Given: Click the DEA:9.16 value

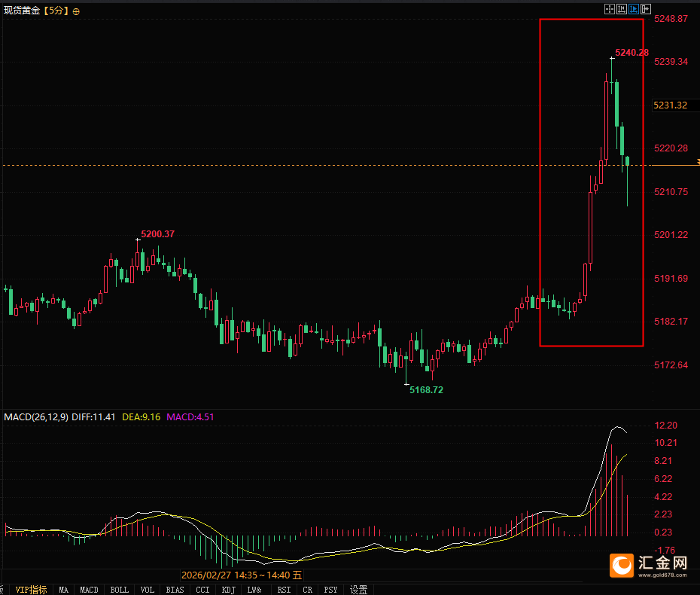Looking at the screenshot, I should point(141,417).
